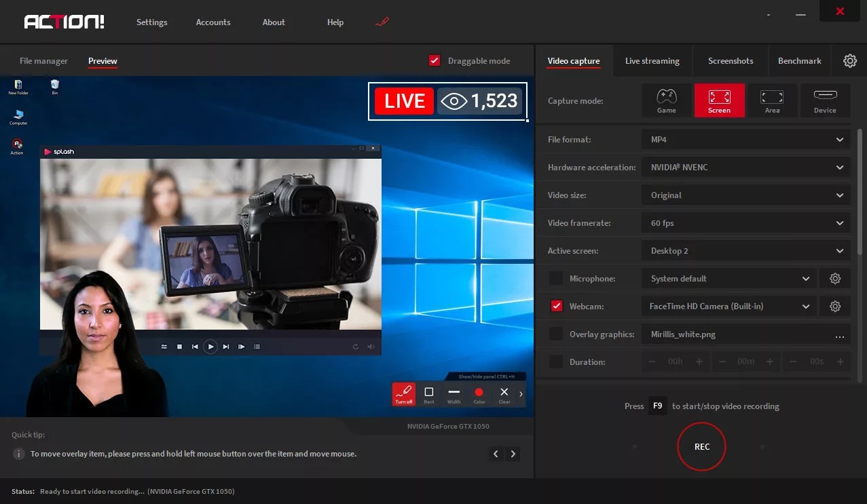Select Screen capture mode
The image size is (867, 504).
pyautogui.click(x=719, y=100)
